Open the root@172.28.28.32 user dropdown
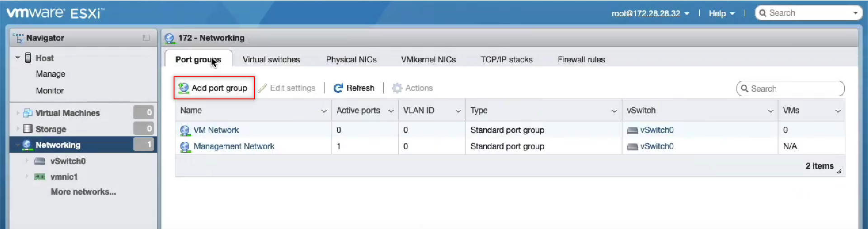Viewport: 868px width, 229px height. pyautogui.click(x=650, y=13)
